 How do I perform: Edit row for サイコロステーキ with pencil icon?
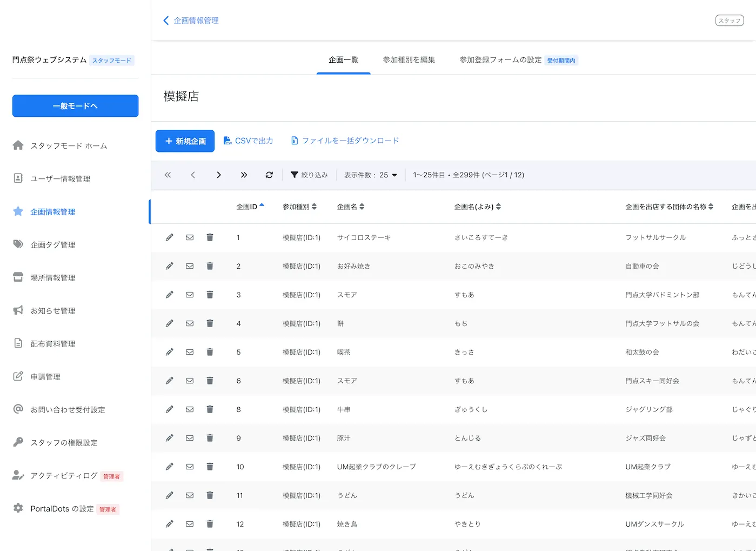[x=170, y=237]
